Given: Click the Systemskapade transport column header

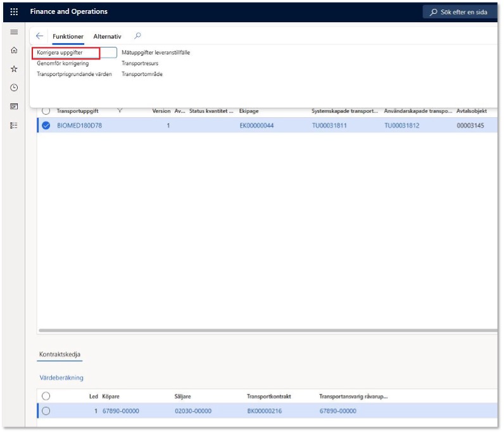Looking at the screenshot, I should (344, 111).
